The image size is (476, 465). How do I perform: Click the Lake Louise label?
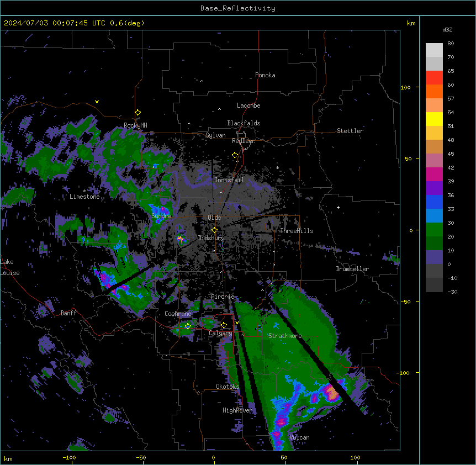(10, 267)
